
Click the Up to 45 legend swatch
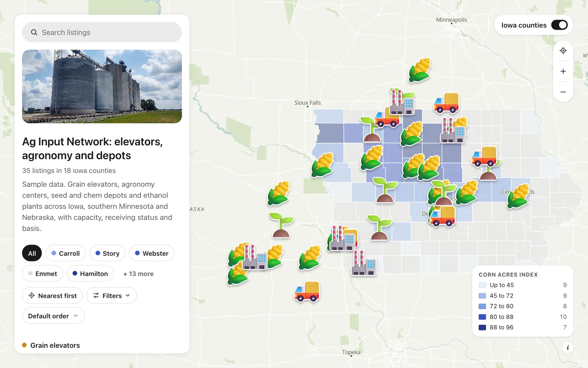pos(482,285)
